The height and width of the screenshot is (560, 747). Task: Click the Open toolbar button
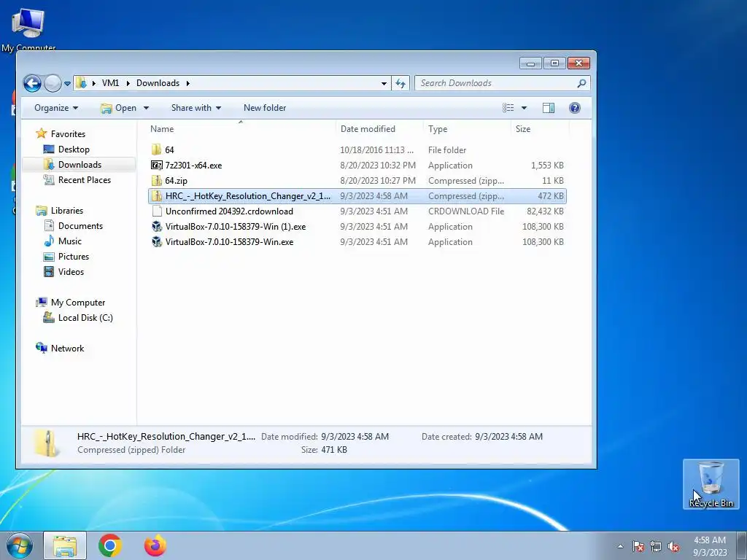(119, 108)
